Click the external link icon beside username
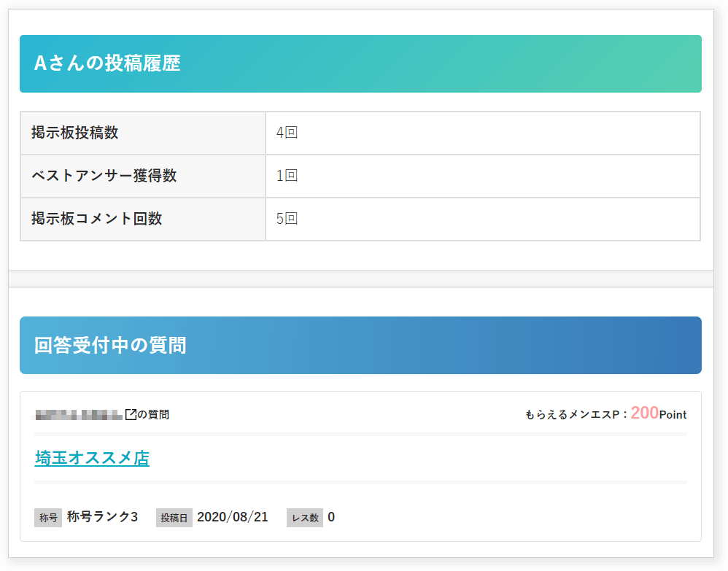The width and height of the screenshot is (728, 571). pyautogui.click(x=131, y=414)
